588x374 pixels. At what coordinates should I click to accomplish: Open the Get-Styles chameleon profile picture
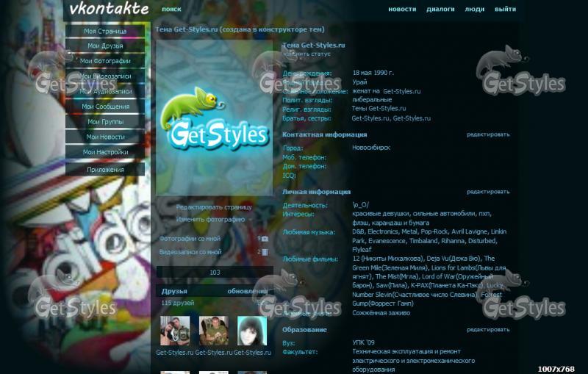[x=214, y=118]
